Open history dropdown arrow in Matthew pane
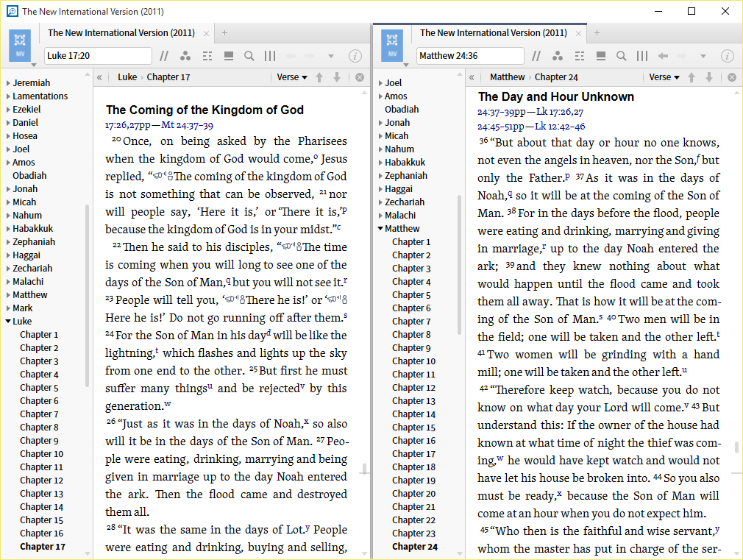The height and width of the screenshot is (560, 743). point(703,56)
